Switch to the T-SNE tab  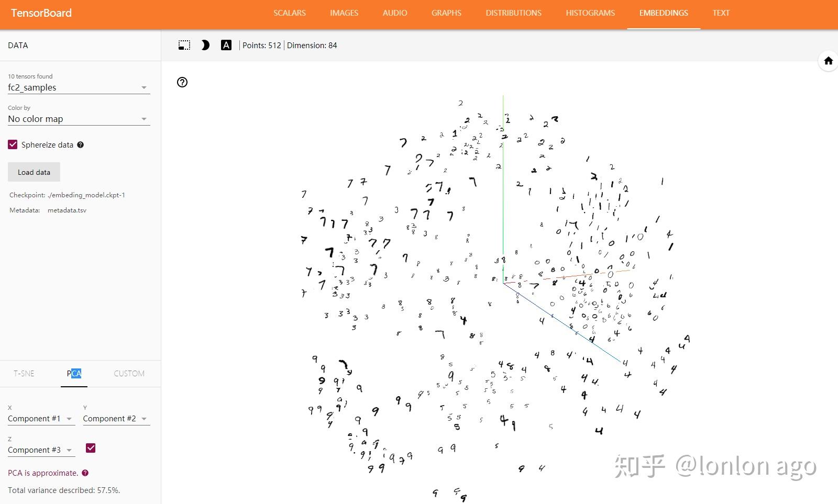(24, 373)
